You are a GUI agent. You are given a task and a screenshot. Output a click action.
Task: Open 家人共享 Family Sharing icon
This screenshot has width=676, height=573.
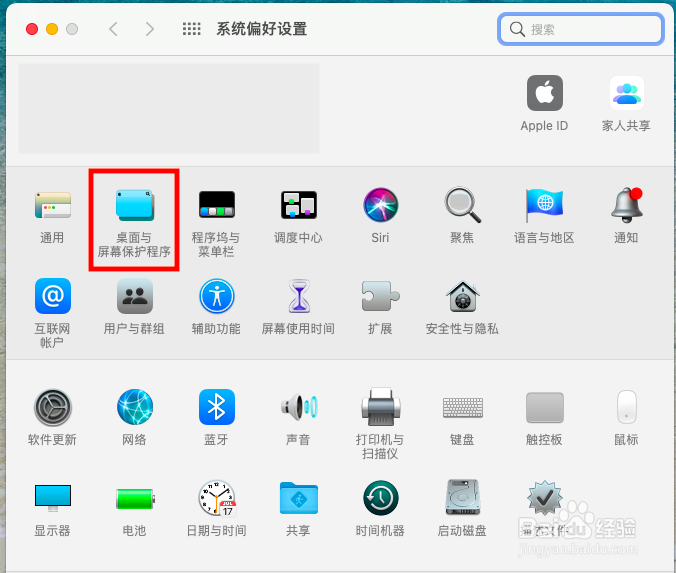(626, 93)
